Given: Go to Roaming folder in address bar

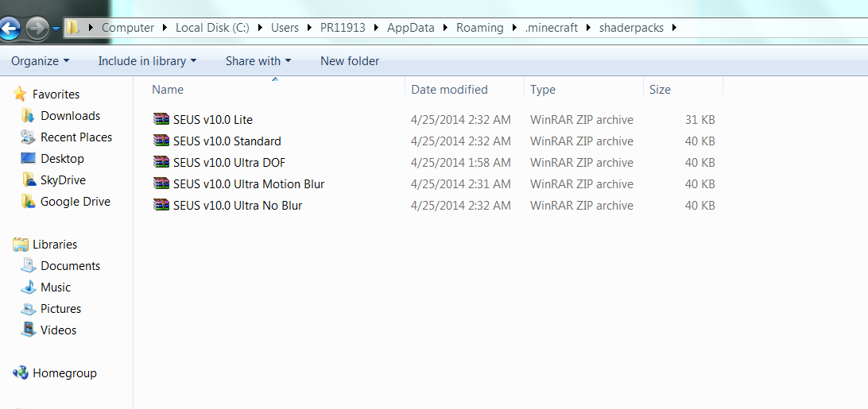Looking at the screenshot, I should (480, 28).
